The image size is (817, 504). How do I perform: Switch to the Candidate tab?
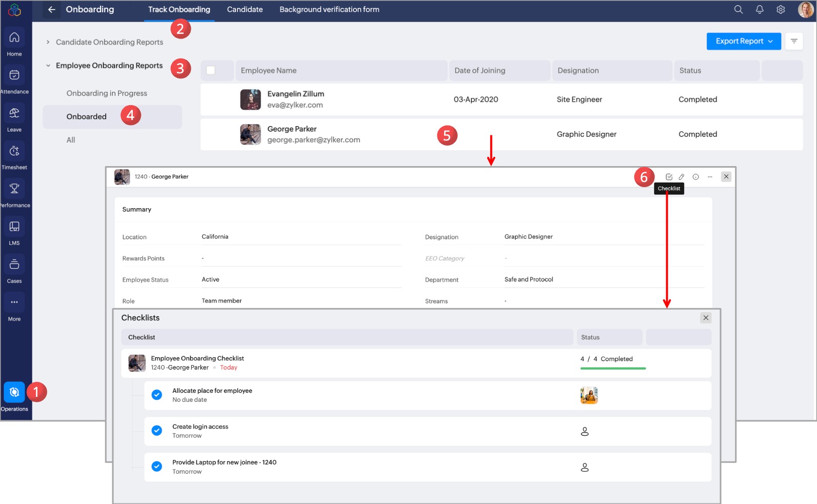(245, 10)
